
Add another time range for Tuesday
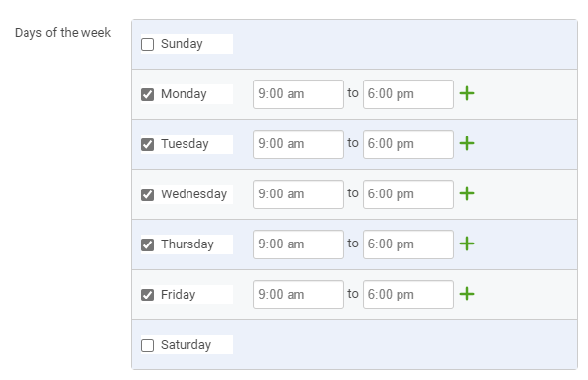(467, 143)
